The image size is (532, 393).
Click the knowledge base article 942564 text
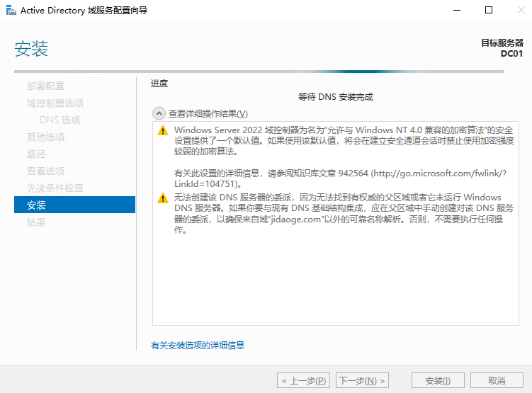340,178
